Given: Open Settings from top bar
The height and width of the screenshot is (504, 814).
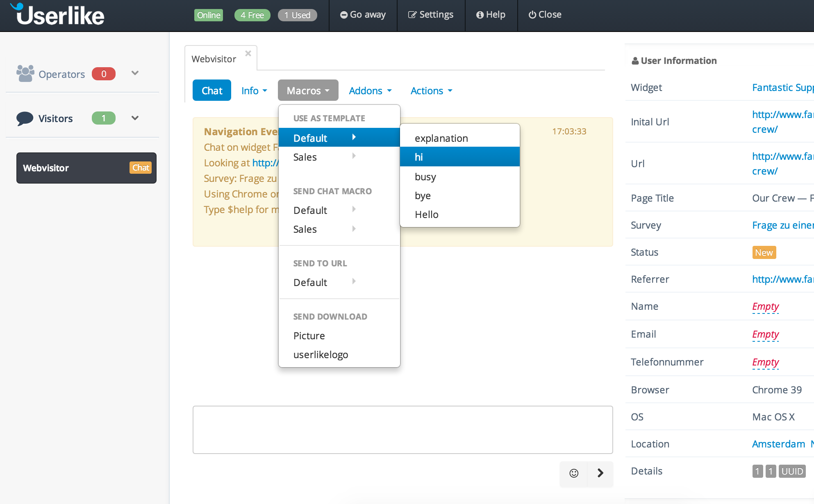Looking at the screenshot, I should (x=431, y=15).
